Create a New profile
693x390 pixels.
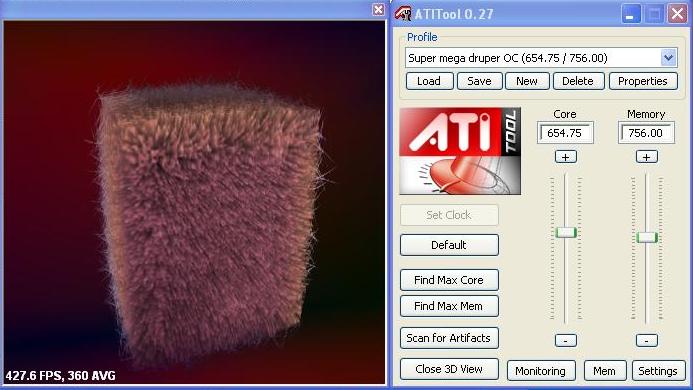(x=527, y=81)
